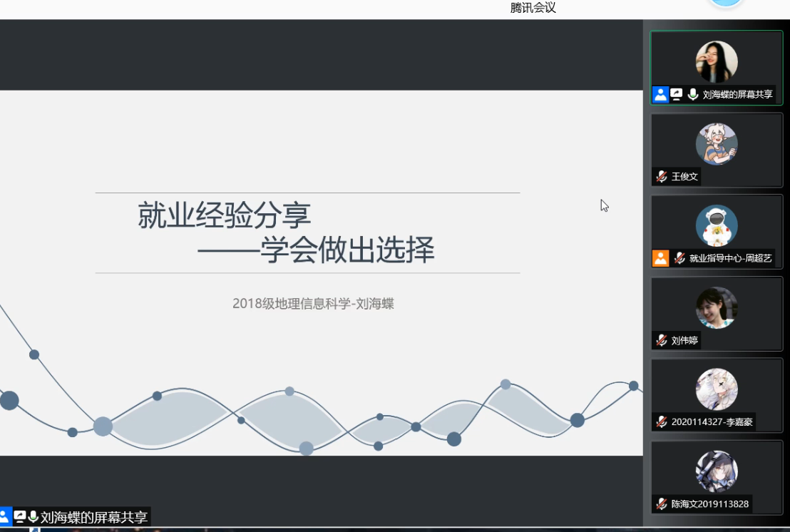Click the muted mic icon beside 就业指导中心-周超艺
Image resolution: width=790 pixels, height=532 pixels.
click(679, 258)
